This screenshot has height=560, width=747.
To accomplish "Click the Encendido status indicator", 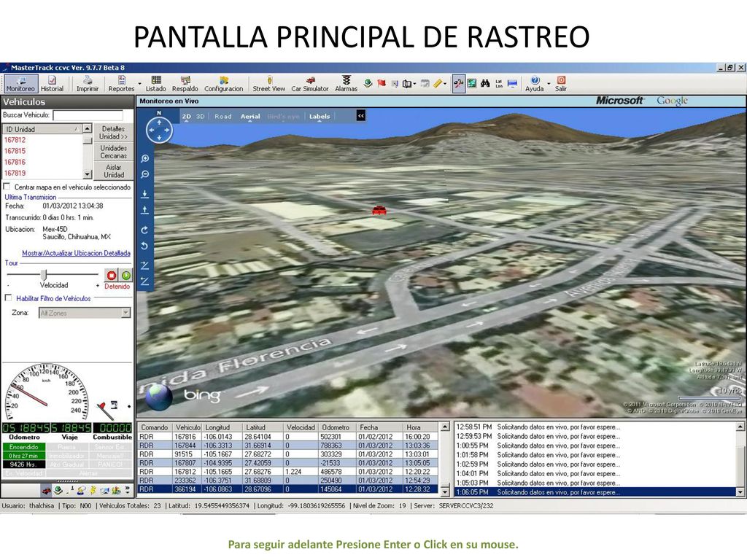I will point(24,447).
